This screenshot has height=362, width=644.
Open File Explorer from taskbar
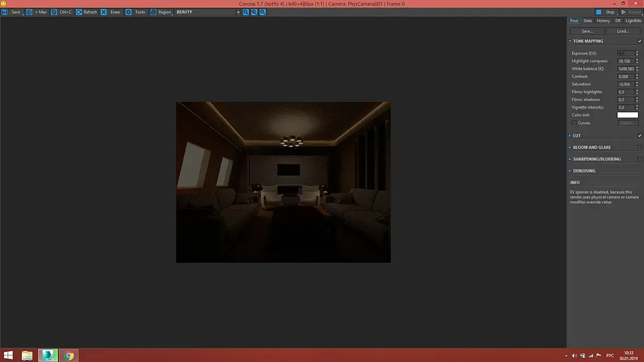[27, 355]
